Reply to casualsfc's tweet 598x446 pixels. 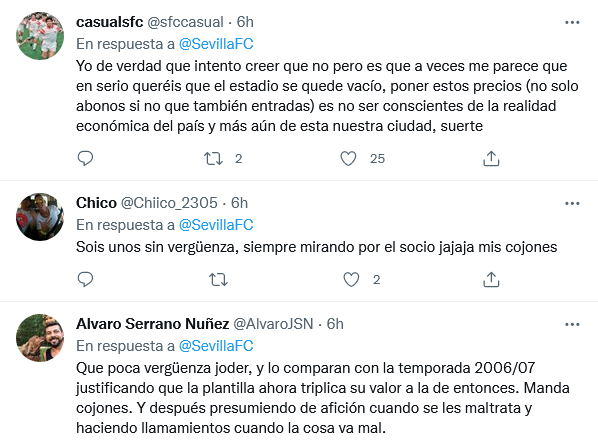[85, 158]
